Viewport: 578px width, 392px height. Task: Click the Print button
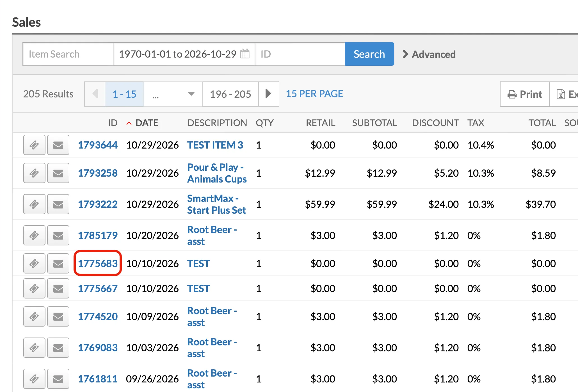pyautogui.click(x=525, y=94)
